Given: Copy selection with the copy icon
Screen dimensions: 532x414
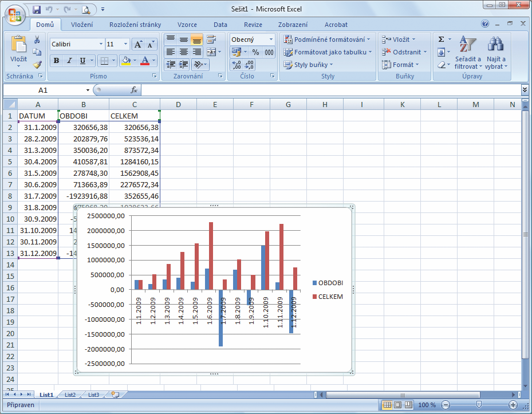Looking at the screenshot, I should (x=37, y=52).
